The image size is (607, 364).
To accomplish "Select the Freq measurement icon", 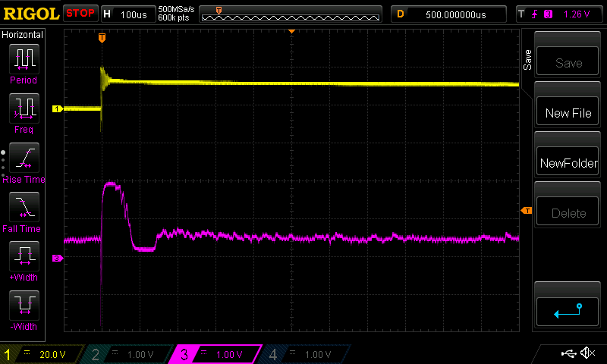I will tap(24, 108).
